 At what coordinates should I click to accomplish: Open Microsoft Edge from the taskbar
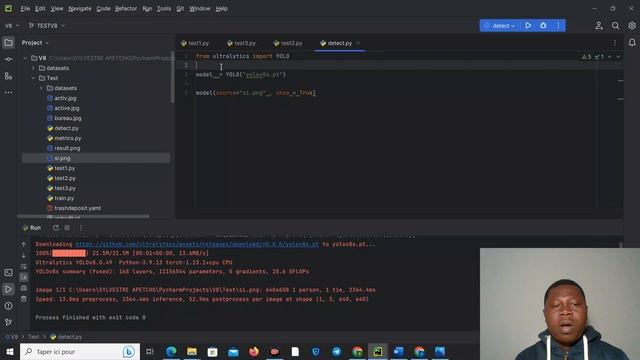[x=171, y=351]
